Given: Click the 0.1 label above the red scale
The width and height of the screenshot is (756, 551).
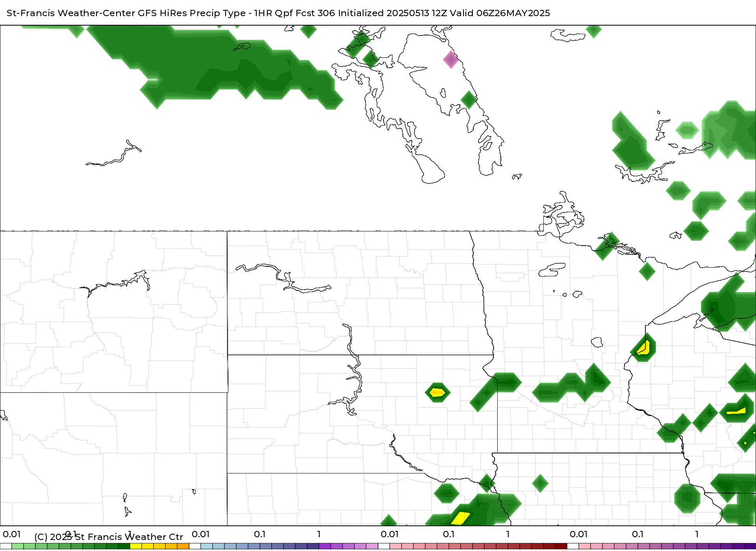Looking at the screenshot, I should [x=449, y=534].
